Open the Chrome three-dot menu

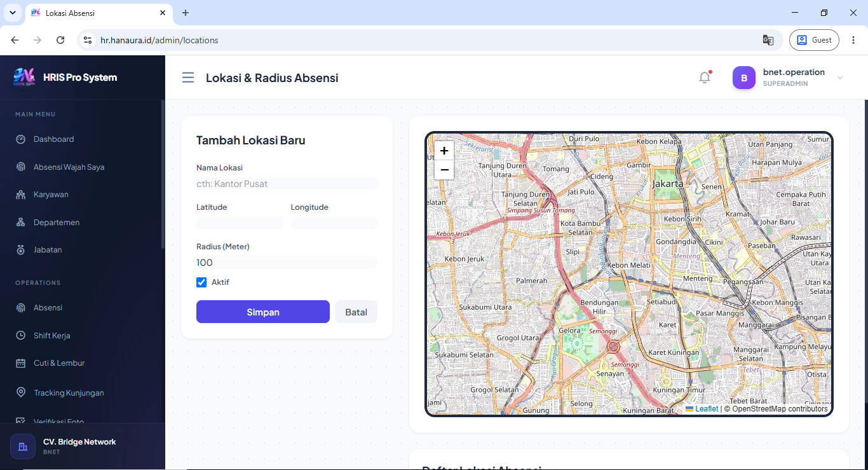pos(853,40)
